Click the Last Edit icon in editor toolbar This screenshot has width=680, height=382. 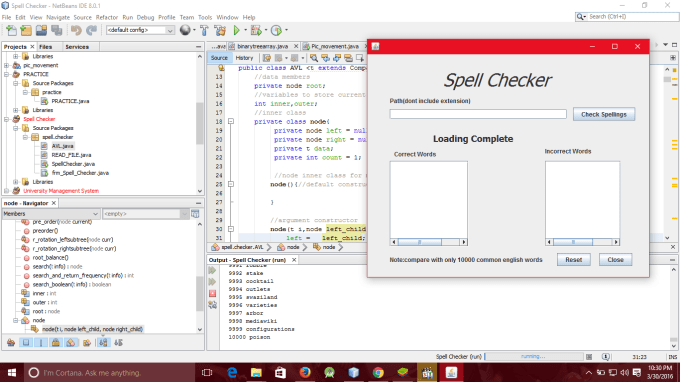[267, 58]
